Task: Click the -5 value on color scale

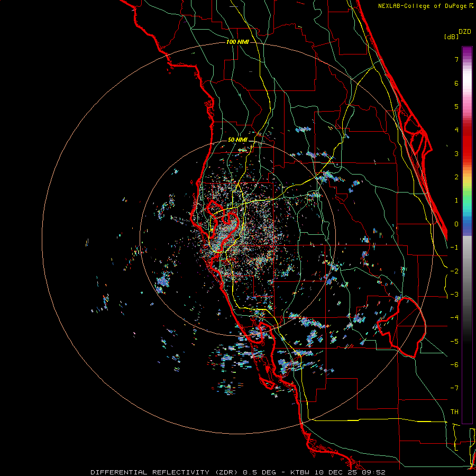Action: [454, 342]
